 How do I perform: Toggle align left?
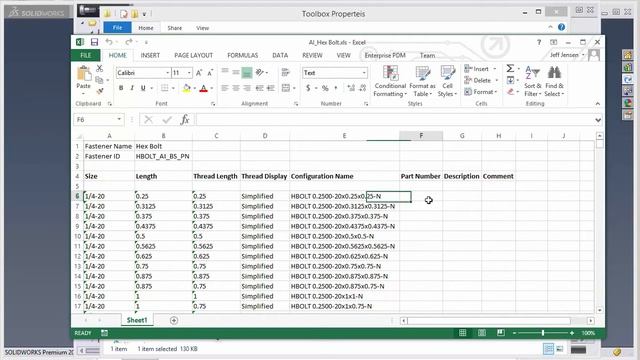pos(224,88)
